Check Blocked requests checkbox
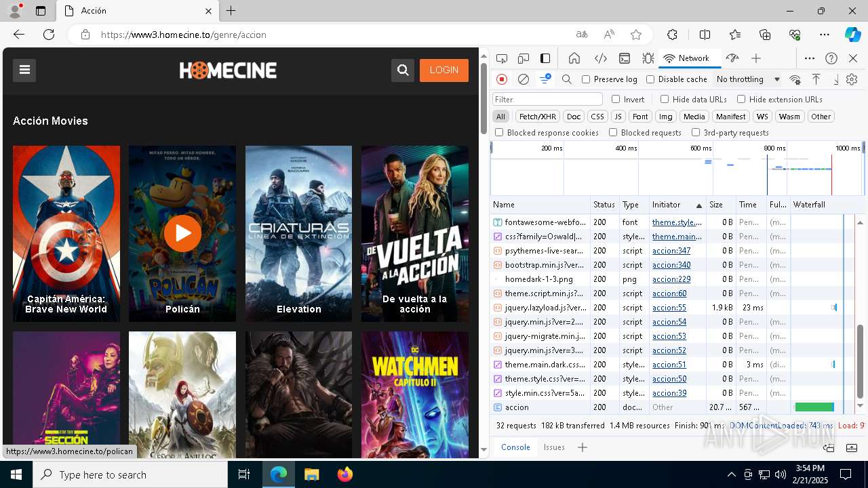Viewport: 868px width, 488px height. pyautogui.click(x=613, y=133)
